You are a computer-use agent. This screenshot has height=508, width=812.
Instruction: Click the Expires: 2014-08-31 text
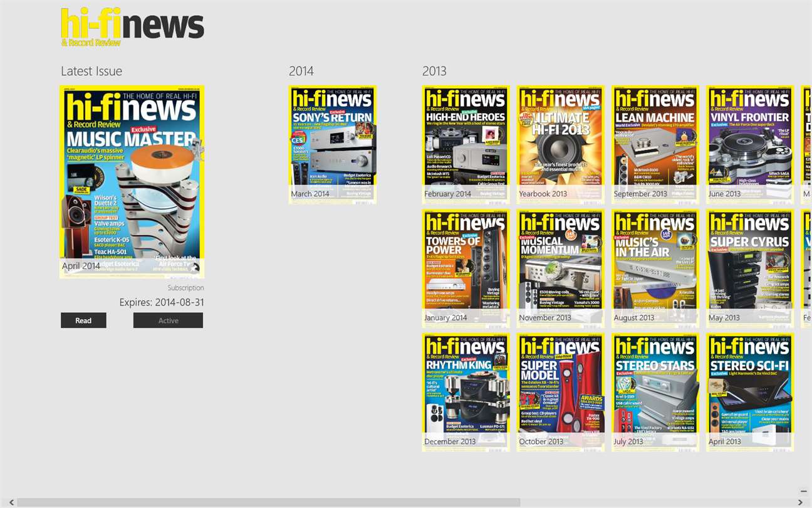coord(162,302)
